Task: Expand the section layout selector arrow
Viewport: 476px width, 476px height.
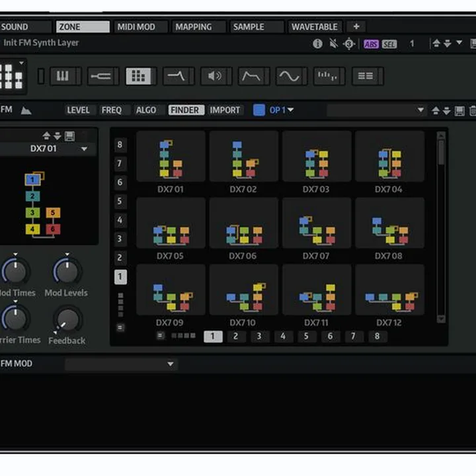Action: click(22, 63)
